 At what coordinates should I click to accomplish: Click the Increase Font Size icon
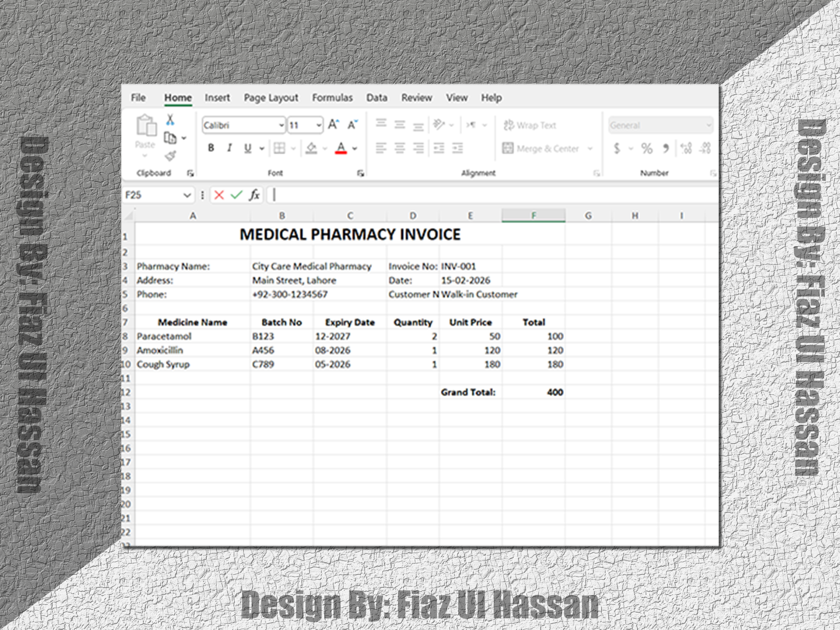coord(333,125)
